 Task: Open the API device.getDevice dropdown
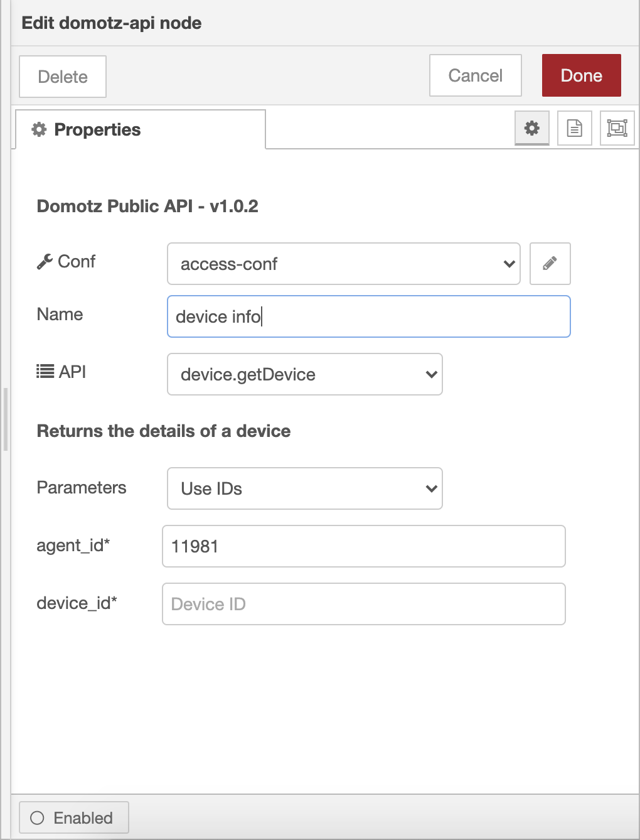pyautogui.click(x=305, y=374)
